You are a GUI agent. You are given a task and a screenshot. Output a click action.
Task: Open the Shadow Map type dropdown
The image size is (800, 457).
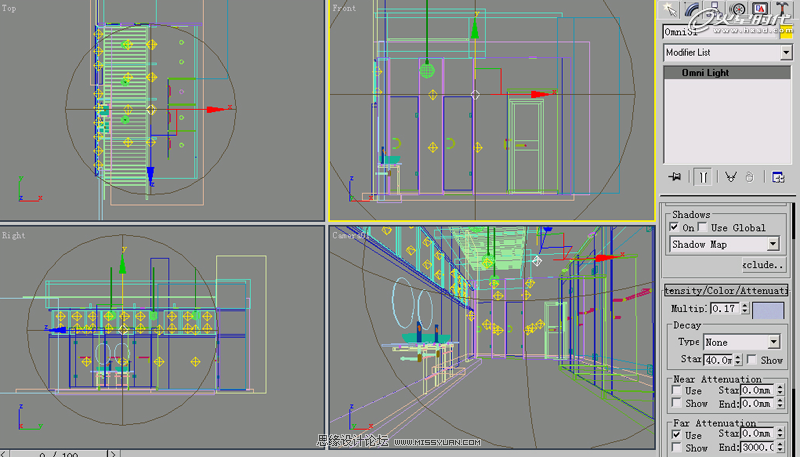[773, 244]
